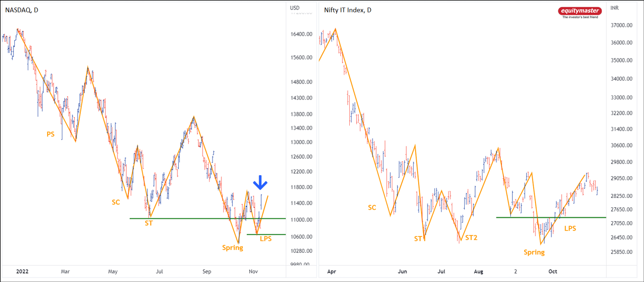The height and width of the screenshot is (282, 644).
Task: Click the SC label on Nifty IT chart
Action: click(x=372, y=208)
